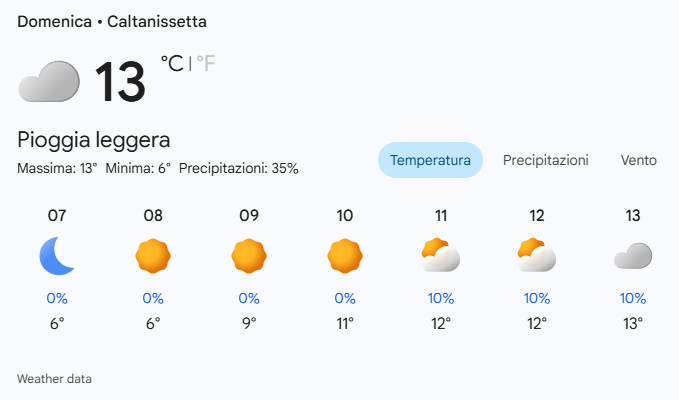Click the large cloudy current-weather icon
Screen dimensions: 679x400
pos(49,81)
